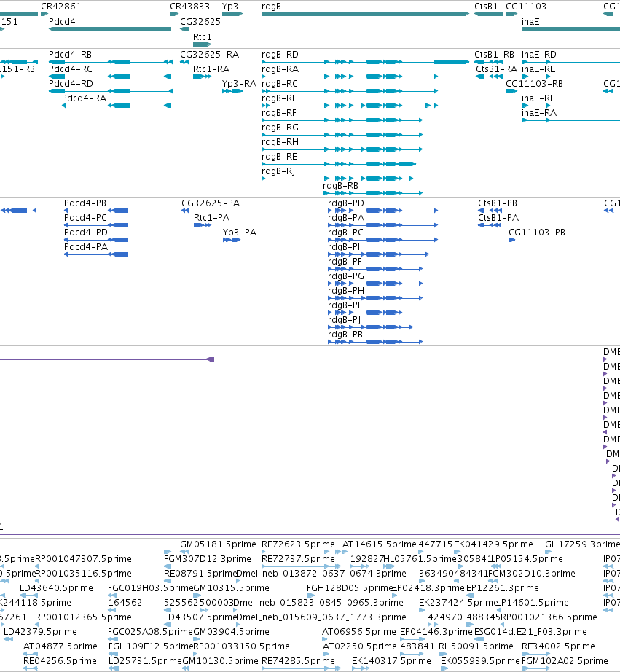Select the Pdcd4 gene label
The height and width of the screenshot is (672, 620).
[62, 21]
